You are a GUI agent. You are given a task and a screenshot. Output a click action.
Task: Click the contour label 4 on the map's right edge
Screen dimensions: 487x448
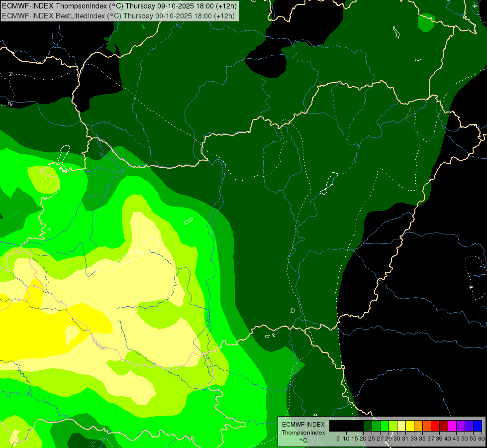point(471,287)
